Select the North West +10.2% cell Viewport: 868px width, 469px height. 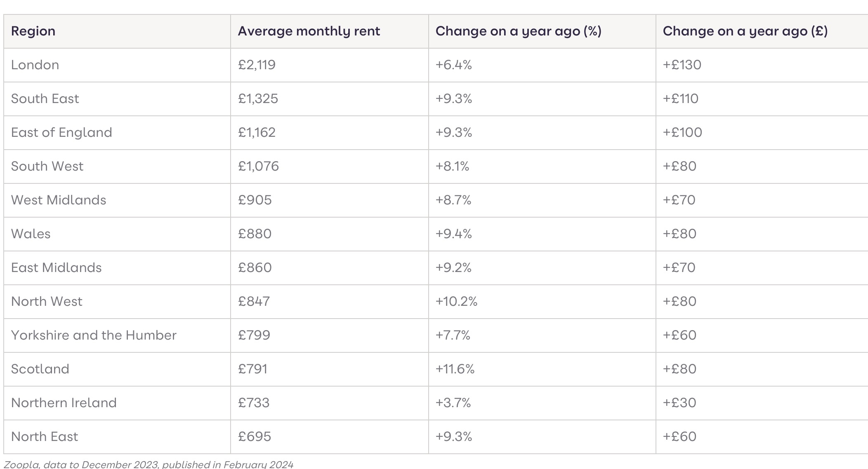(456, 302)
